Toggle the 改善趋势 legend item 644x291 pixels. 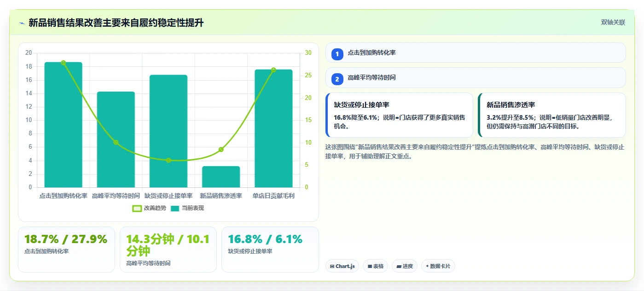tap(149, 208)
